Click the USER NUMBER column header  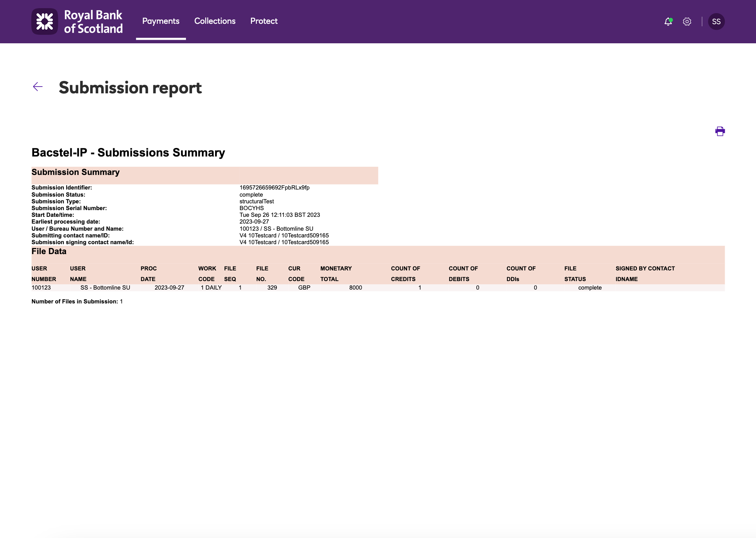click(x=44, y=274)
